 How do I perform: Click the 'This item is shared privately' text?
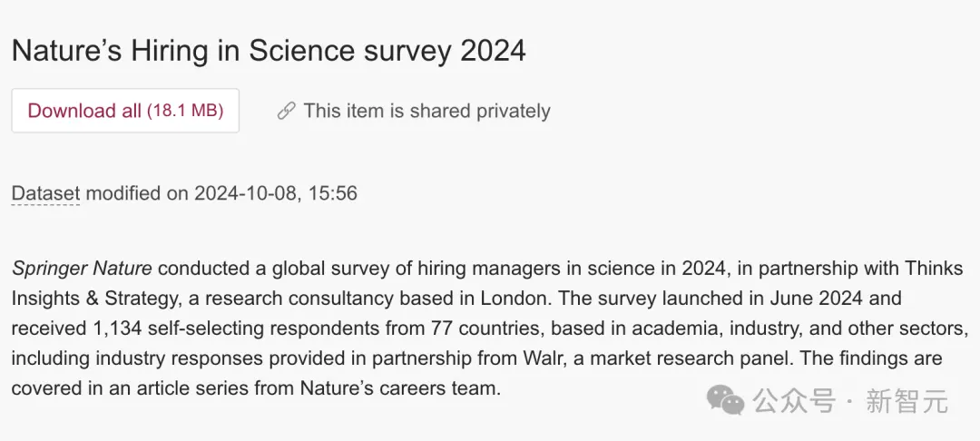point(426,112)
